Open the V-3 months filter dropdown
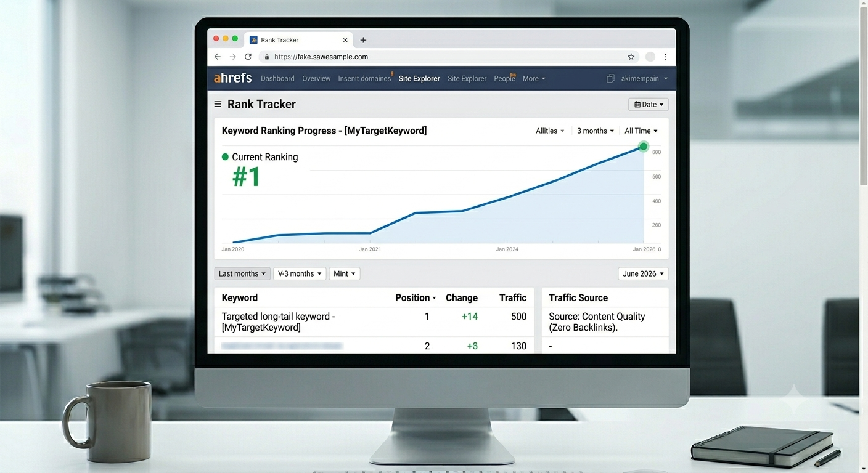The height and width of the screenshot is (473, 868). (x=300, y=273)
